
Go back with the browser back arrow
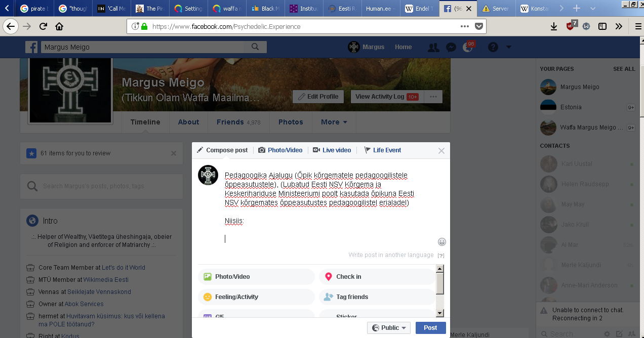tap(11, 26)
